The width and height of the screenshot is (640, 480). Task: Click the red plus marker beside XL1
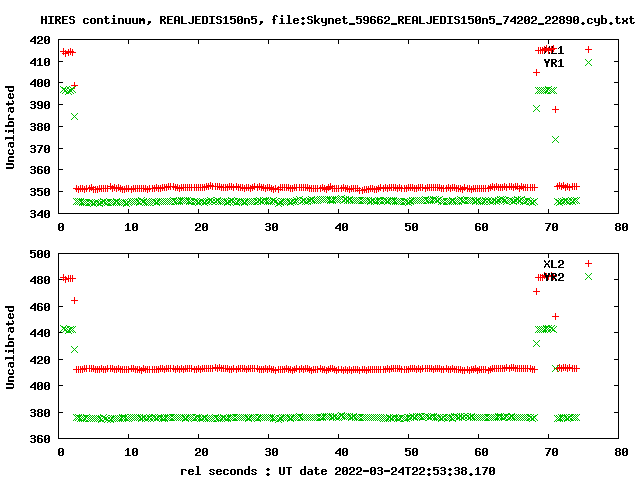click(588, 50)
